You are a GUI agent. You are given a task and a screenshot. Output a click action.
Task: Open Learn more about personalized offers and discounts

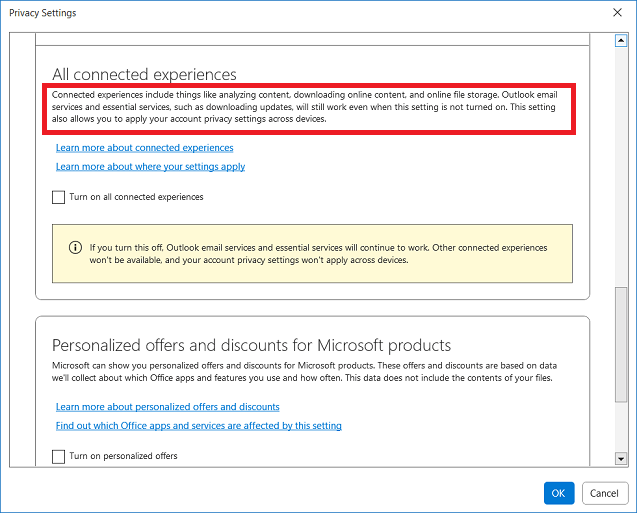click(x=167, y=407)
